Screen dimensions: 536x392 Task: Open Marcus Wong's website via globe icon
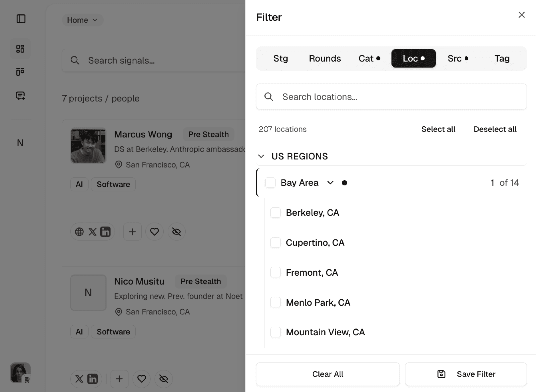pos(80,232)
